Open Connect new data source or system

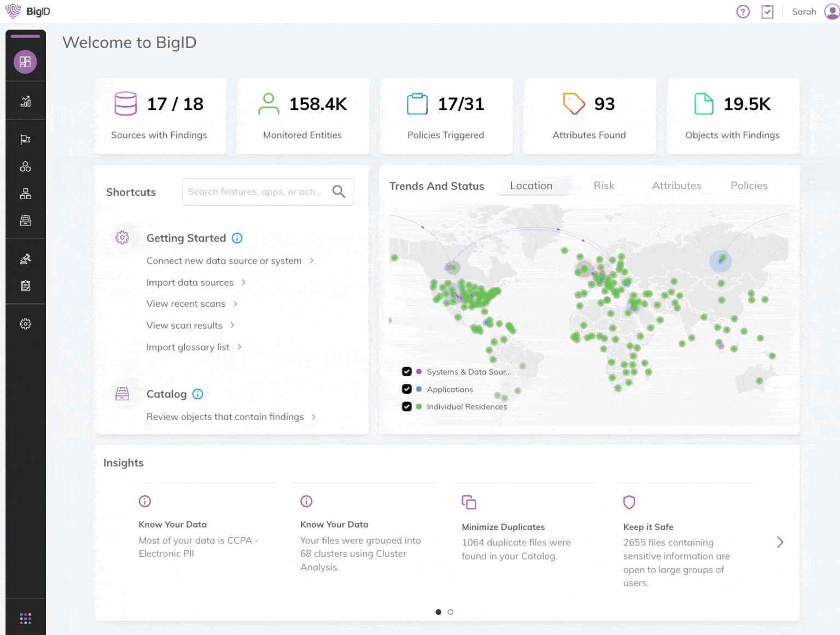click(x=224, y=261)
